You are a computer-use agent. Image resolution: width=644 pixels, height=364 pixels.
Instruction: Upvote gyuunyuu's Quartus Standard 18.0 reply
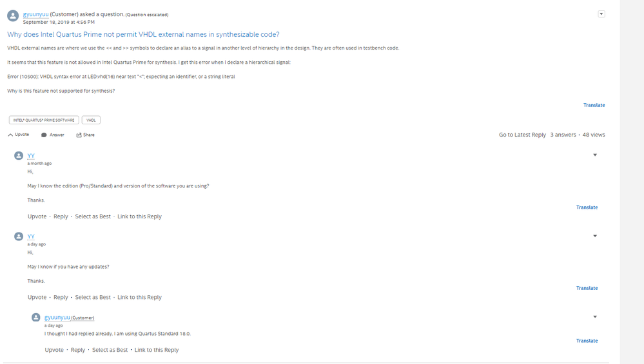click(54, 350)
